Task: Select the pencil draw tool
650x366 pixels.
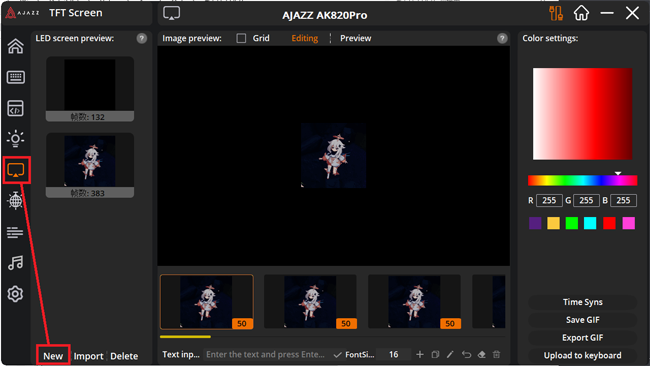Action: 450,354
